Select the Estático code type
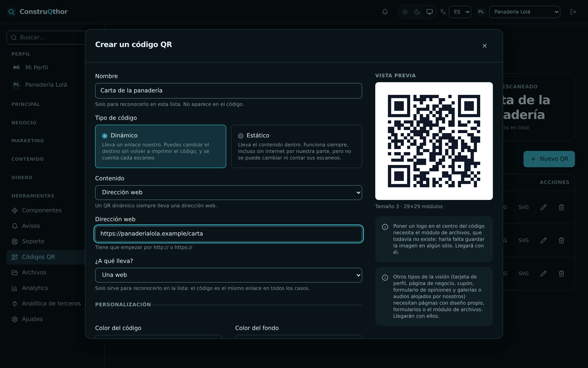Screen dimensions: 588x368 296,146
